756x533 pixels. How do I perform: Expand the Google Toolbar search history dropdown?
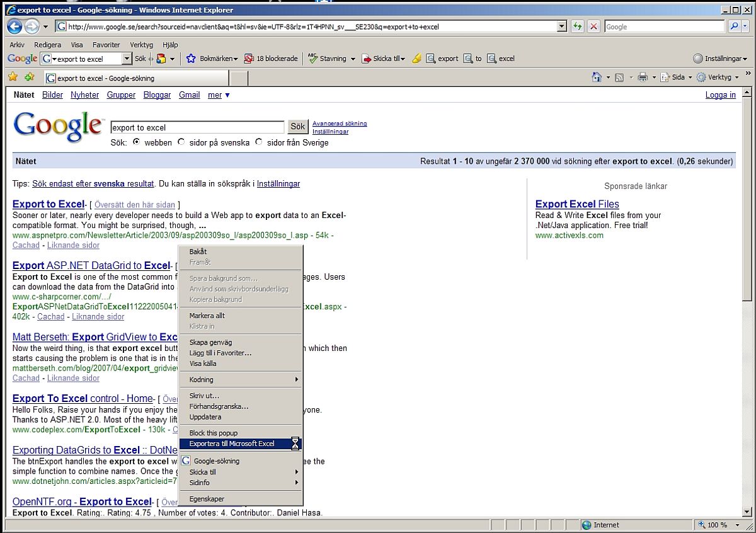(127, 59)
